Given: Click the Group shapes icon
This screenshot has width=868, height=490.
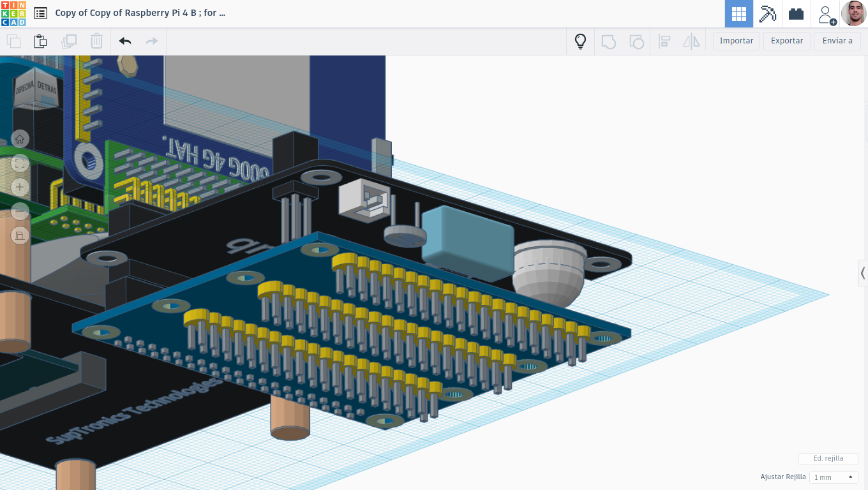Looking at the screenshot, I should coord(609,41).
